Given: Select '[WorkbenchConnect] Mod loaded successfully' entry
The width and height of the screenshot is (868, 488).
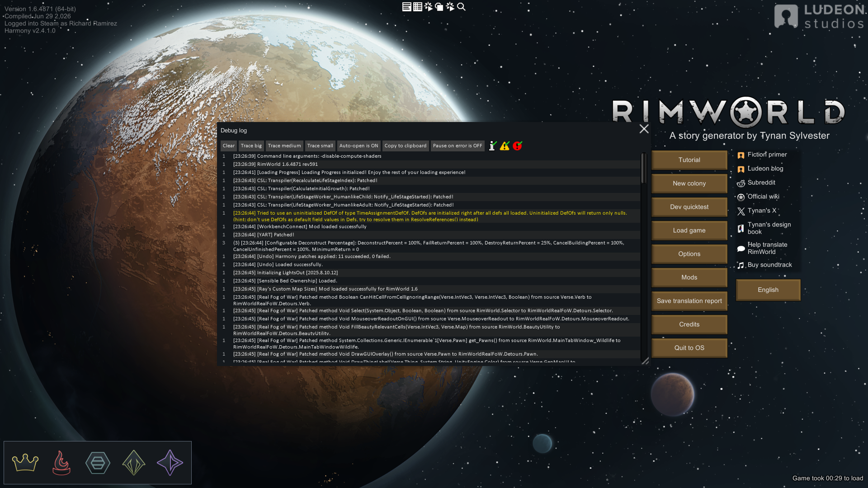Looking at the screenshot, I should pos(429,226).
